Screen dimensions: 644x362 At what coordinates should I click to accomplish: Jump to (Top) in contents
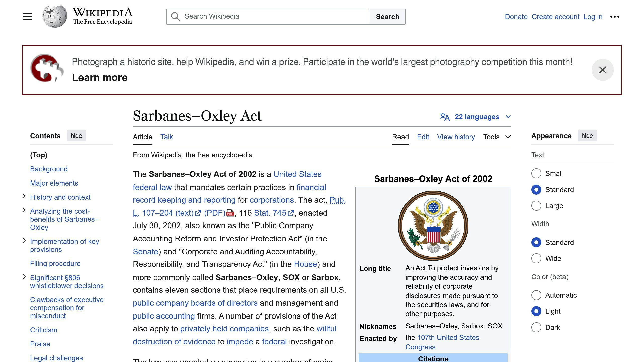[38, 155]
